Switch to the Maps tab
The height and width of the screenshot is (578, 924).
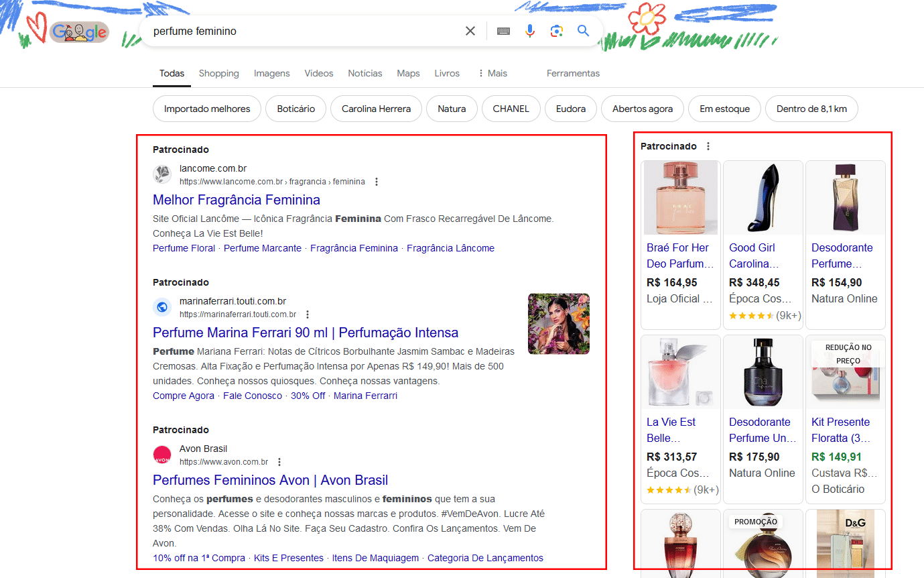408,73
